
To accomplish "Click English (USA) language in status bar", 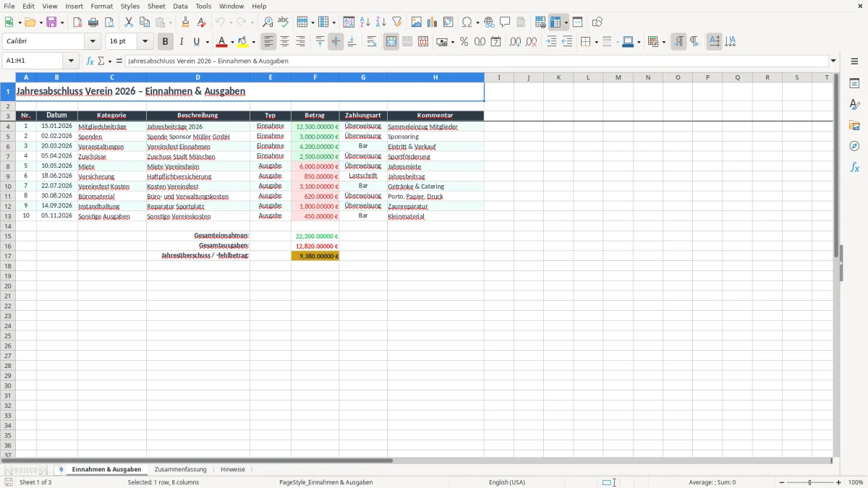I will (507, 482).
